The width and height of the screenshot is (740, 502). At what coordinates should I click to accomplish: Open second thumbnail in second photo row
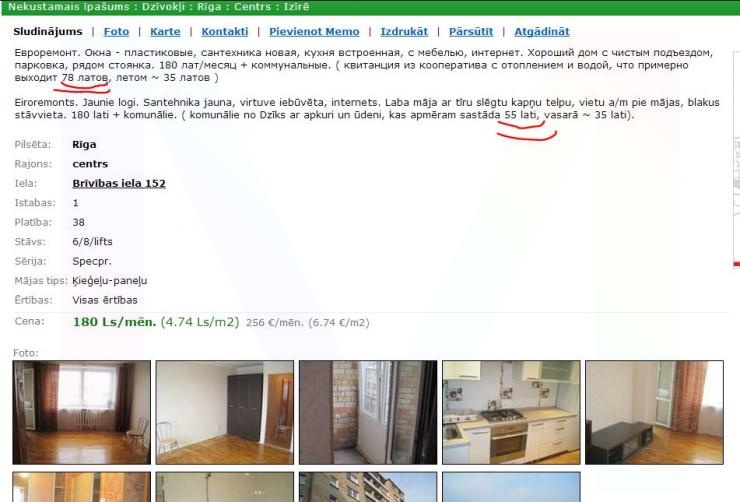coord(225,487)
